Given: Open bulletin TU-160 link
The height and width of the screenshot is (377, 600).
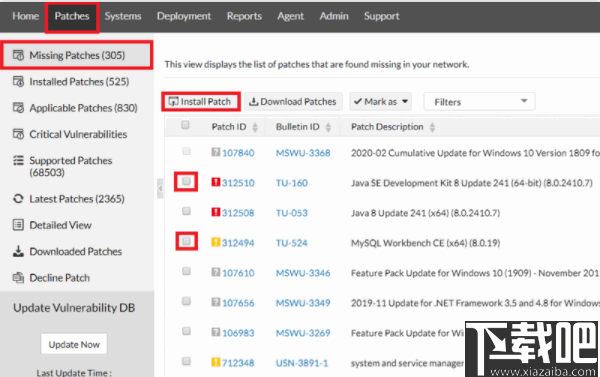Looking at the screenshot, I should [292, 183].
